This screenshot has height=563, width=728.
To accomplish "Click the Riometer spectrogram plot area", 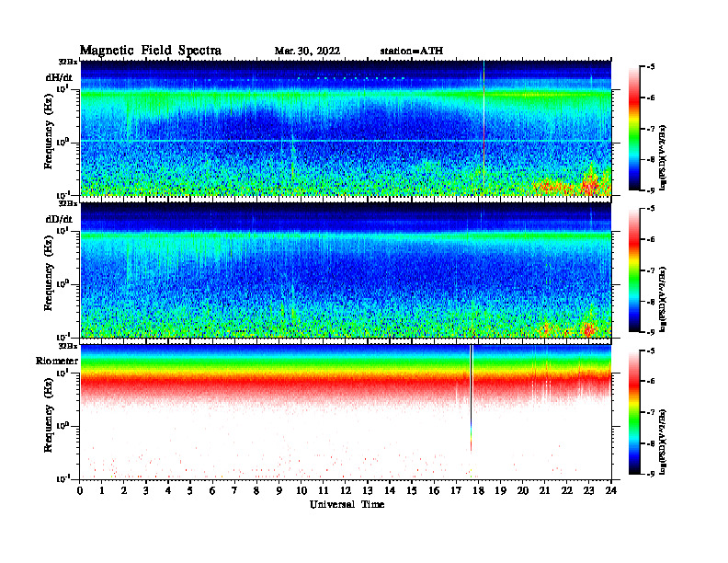I will [346, 412].
